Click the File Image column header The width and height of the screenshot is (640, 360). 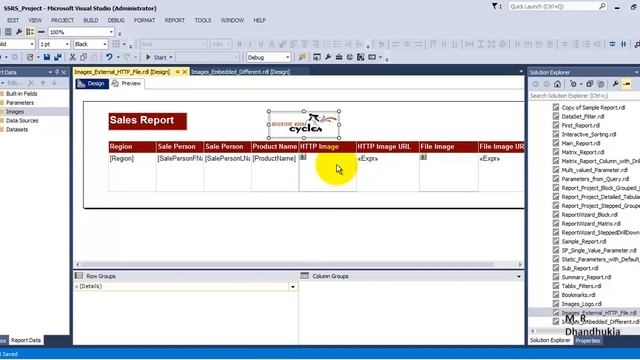[449, 147]
